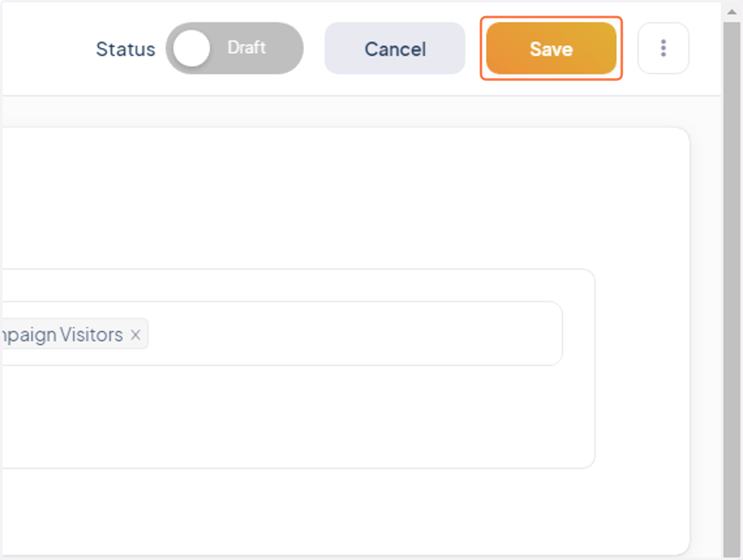This screenshot has width=743, height=560.
Task: Switch Status away from Draft
Action: pos(234,48)
